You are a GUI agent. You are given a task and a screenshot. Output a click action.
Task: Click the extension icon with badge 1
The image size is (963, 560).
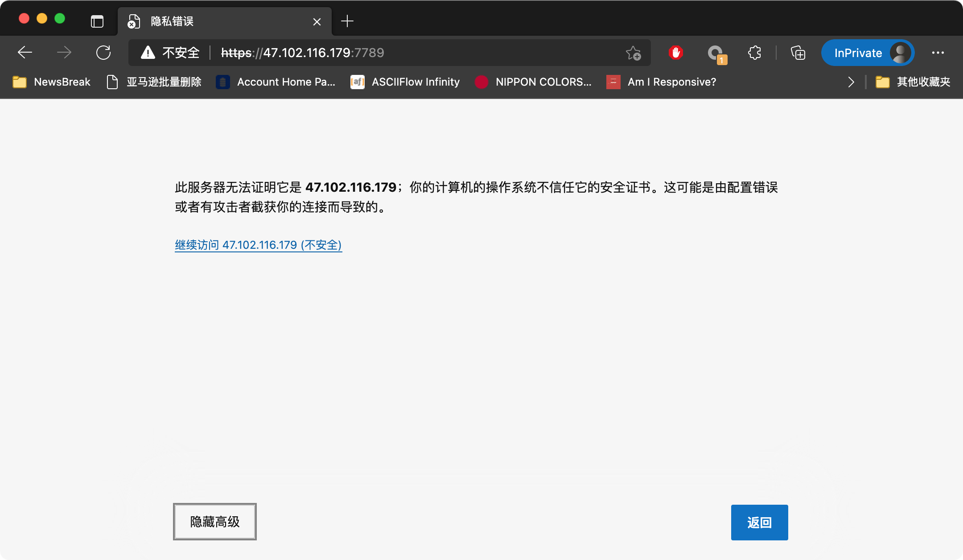(x=716, y=54)
